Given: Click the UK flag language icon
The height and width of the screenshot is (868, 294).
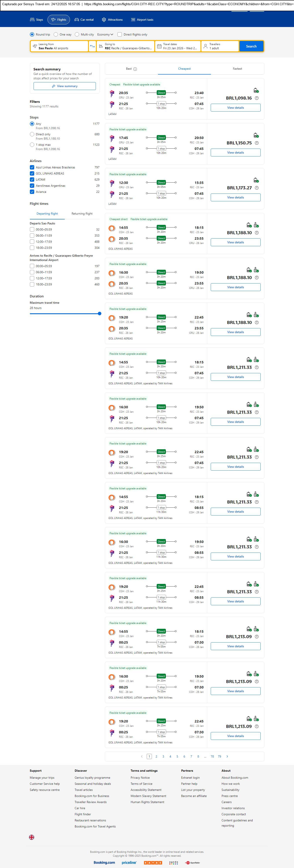Looking at the screenshot, I should pos(32,837).
